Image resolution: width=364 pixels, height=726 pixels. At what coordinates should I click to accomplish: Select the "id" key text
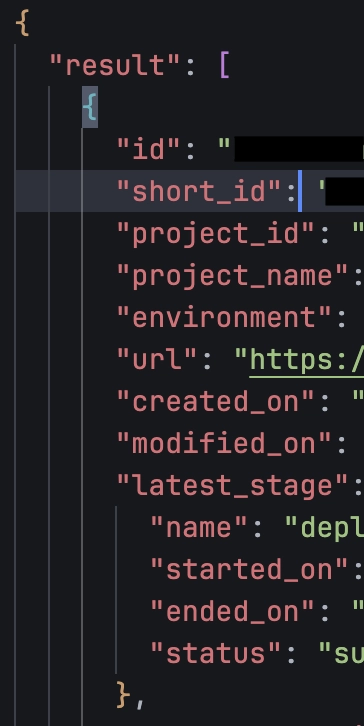(148, 150)
